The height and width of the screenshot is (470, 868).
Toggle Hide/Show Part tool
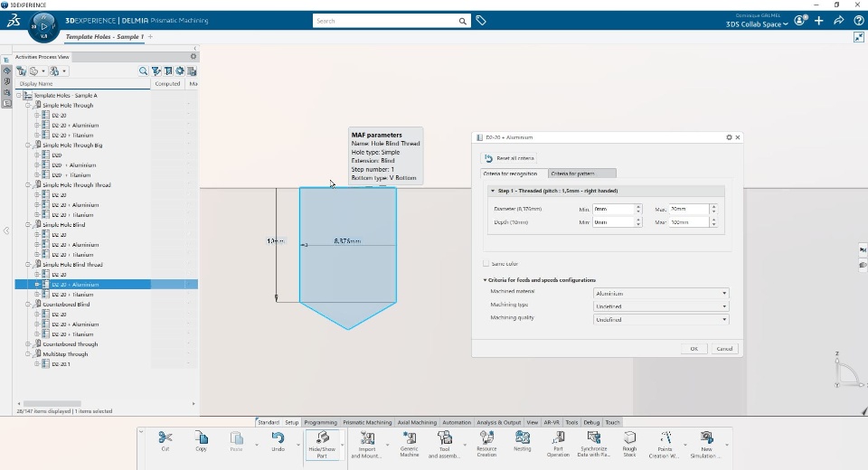pos(322,444)
